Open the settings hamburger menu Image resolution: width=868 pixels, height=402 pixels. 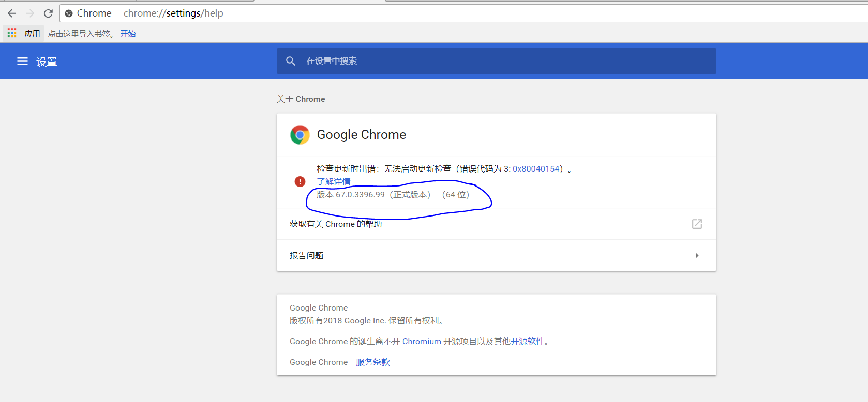click(22, 61)
